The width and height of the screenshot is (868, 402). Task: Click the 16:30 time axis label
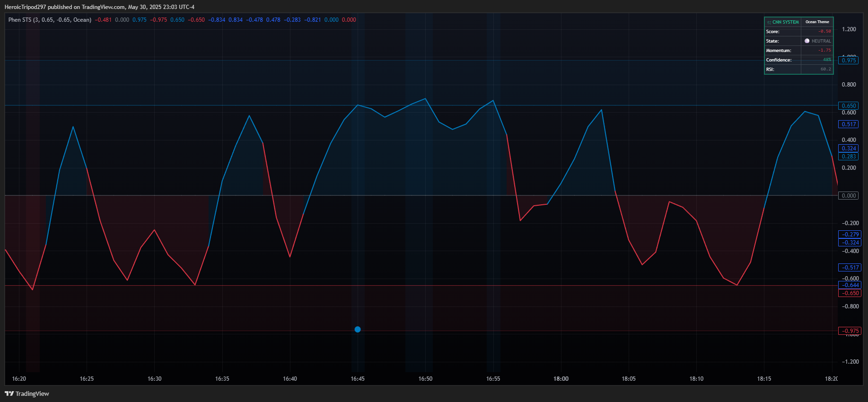(155, 379)
